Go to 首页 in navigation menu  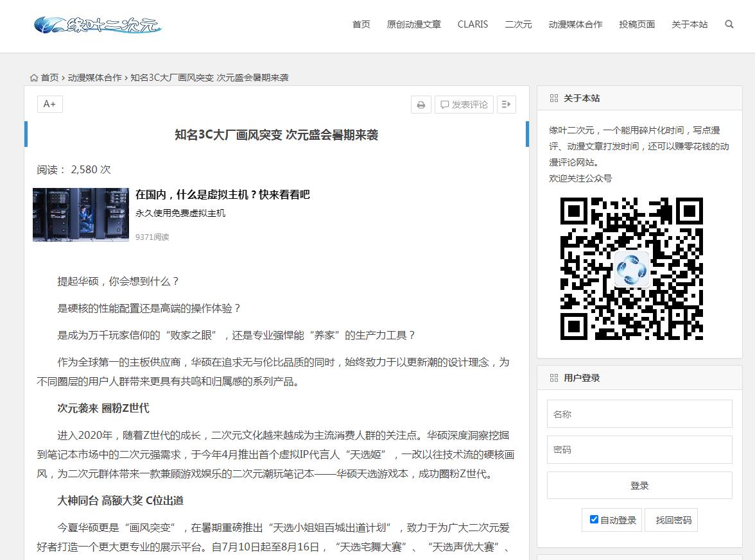pos(361,24)
